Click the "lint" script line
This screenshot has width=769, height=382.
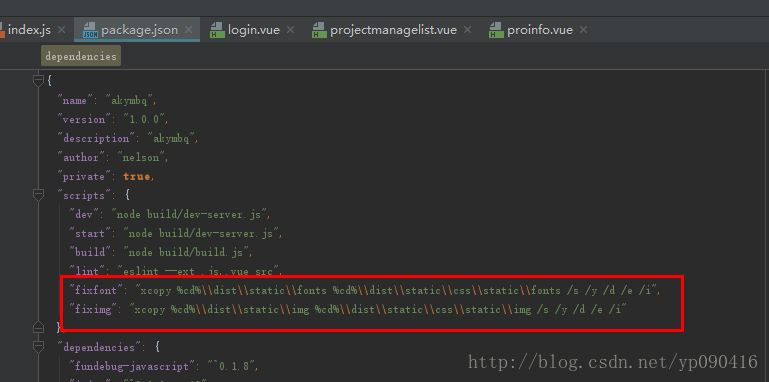click(176, 270)
